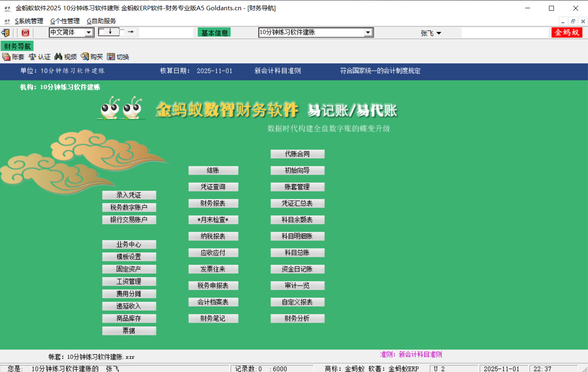The height and width of the screenshot is (372, 588).
Task: Click the red 金蚂蚁 logo at top right
Action: (x=567, y=32)
